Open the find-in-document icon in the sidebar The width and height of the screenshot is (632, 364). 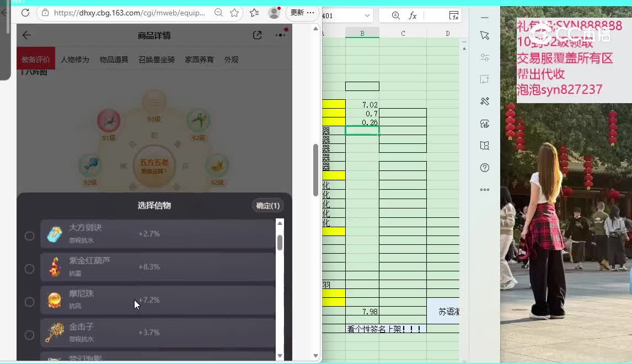click(485, 146)
